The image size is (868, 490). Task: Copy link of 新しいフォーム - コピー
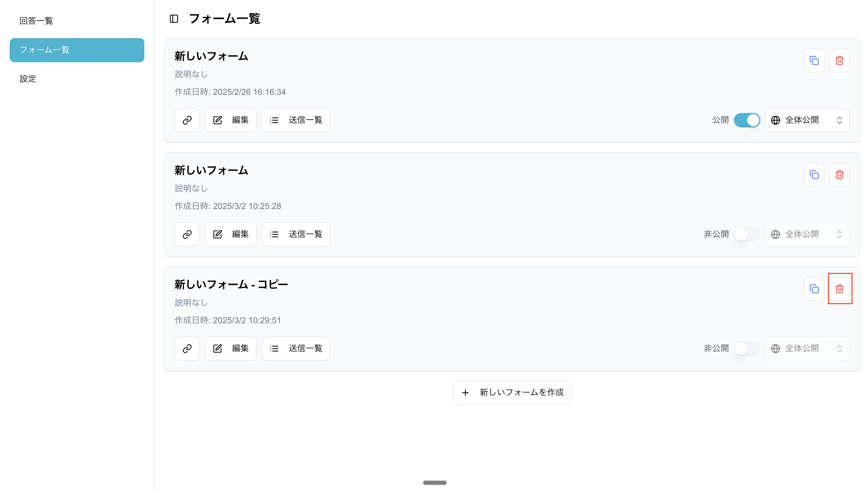point(187,348)
